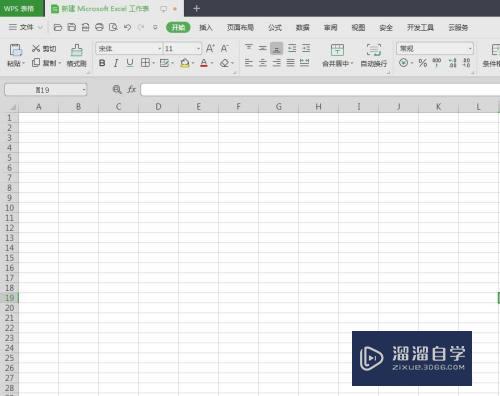Click the Thousands separator icon
Image resolution: width=500 pixels, height=396 pixels.
pyautogui.click(x=437, y=63)
